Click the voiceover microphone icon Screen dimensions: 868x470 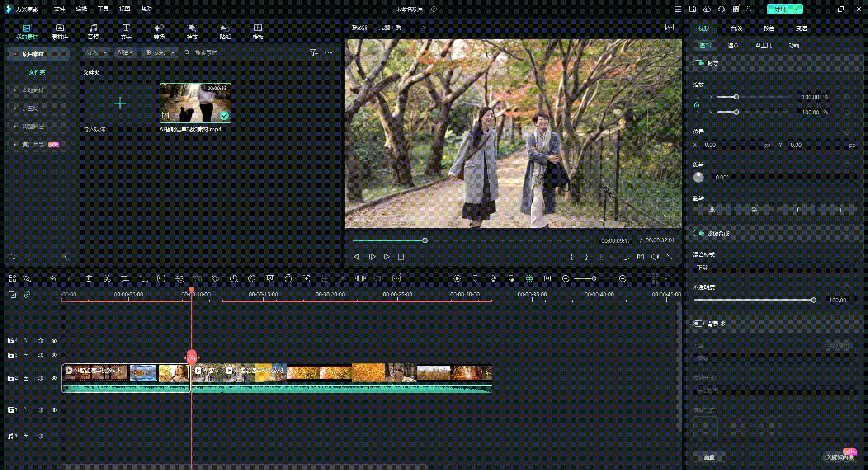pos(493,279)
